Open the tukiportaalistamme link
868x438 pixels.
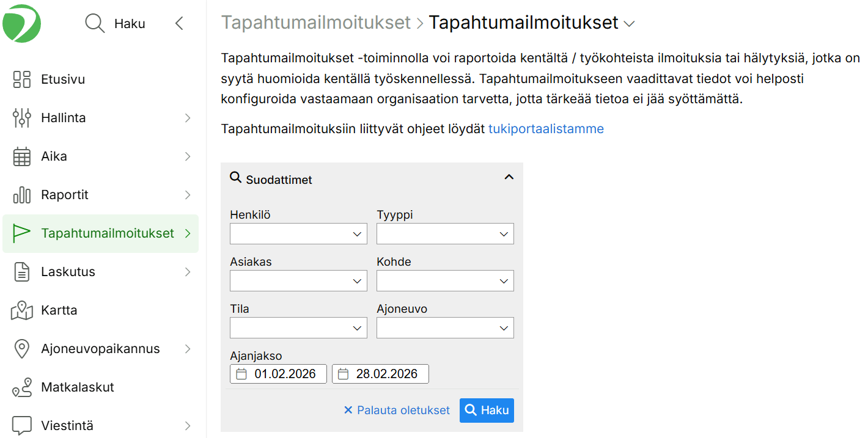click(546, 129)
